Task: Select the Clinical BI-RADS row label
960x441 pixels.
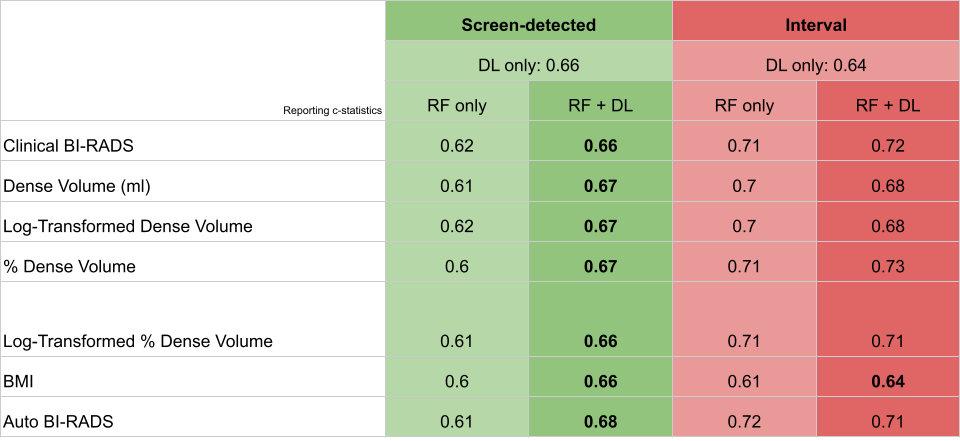Action: [69, 146]
